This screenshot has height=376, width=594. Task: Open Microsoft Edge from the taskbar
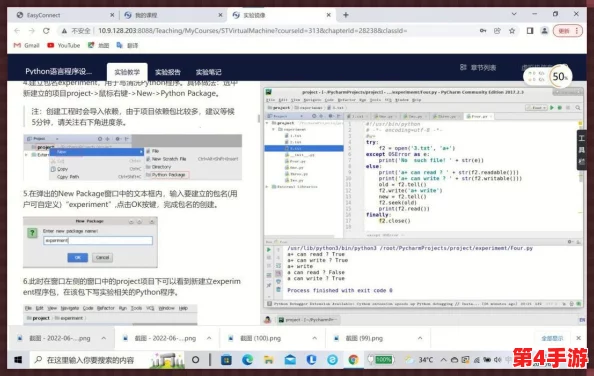point(247,360)
